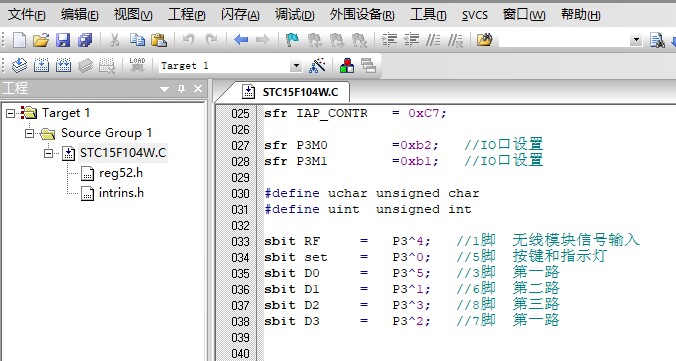Screen dimensions: 676x361
Task: Collapse the STC15F104W.C file node
Action: click(49, 153)
